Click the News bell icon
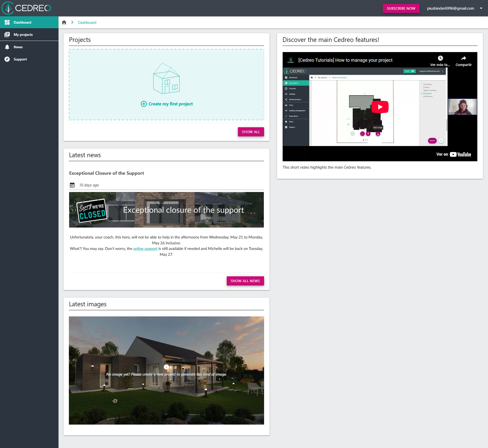 [x=7, y=47]
